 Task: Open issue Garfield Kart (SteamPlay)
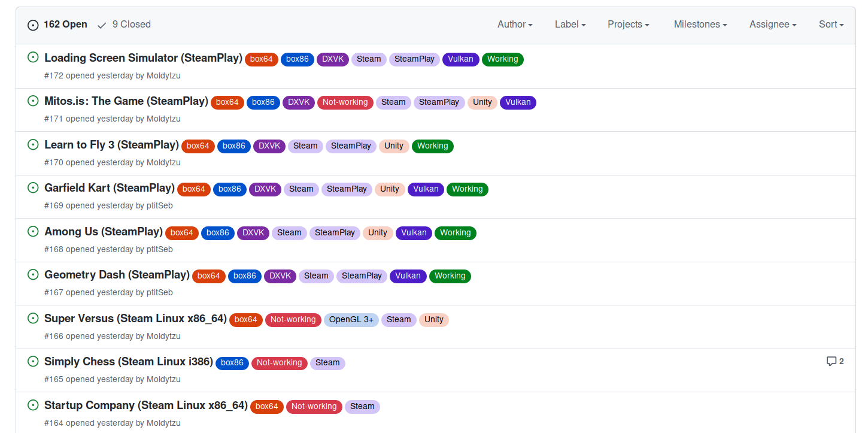point(110,188)
